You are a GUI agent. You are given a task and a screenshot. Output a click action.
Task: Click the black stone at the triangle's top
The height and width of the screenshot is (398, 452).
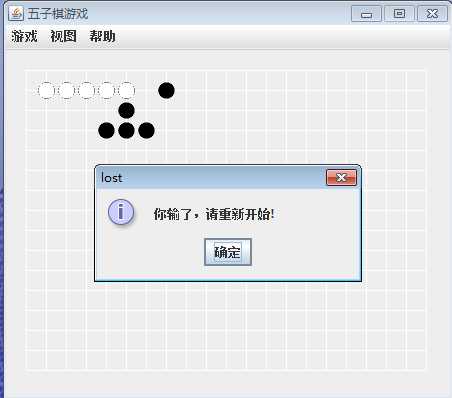(126, 110)
